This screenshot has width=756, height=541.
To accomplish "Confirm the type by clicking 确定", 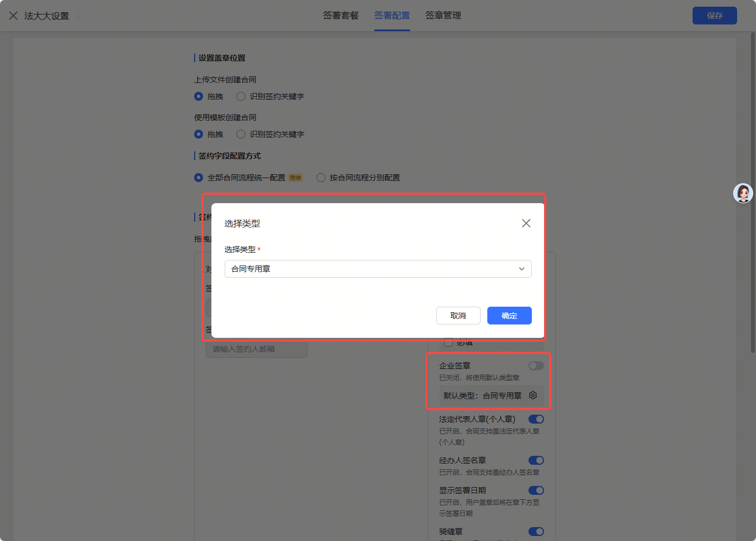I will pyautogui.click(x=509, y=316).
